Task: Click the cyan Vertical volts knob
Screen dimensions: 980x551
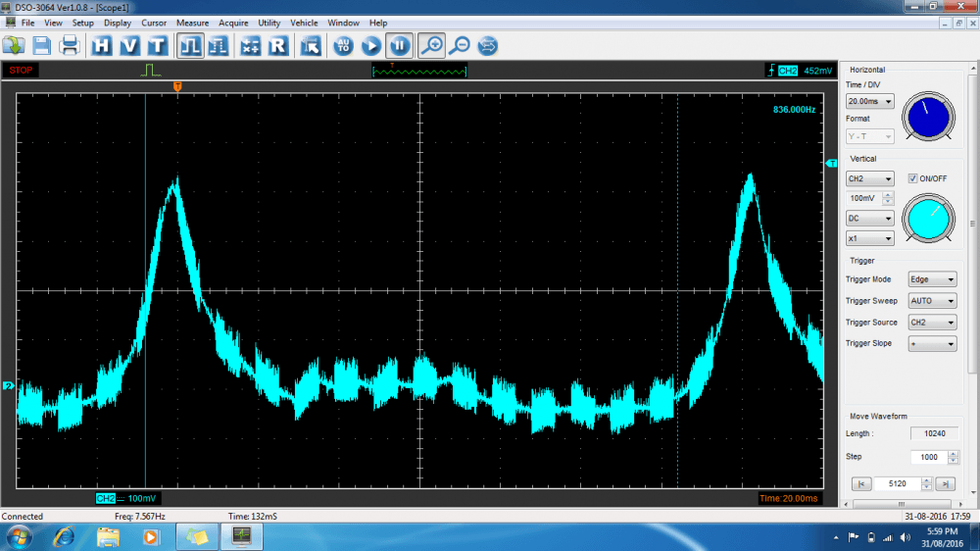Action: 926,217
